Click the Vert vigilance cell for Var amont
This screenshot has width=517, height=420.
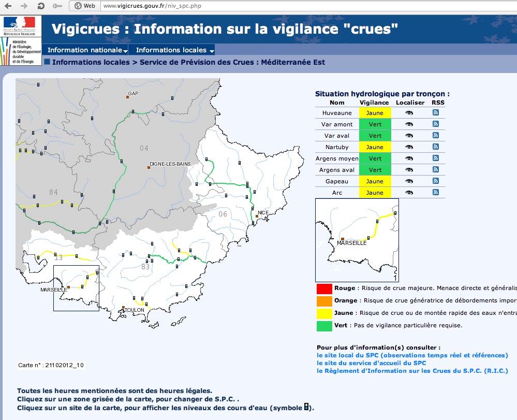375,124
